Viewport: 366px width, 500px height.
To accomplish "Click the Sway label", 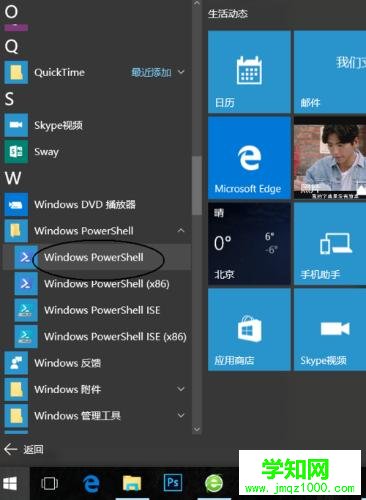I will pos(46,152).
